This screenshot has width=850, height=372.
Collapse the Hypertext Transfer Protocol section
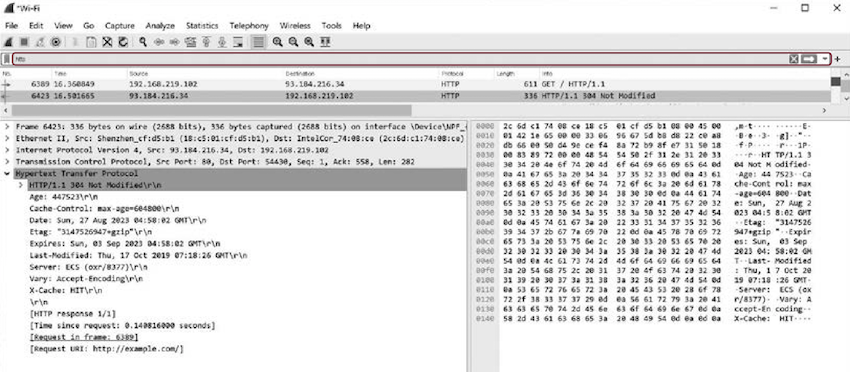click(x=7, y=174)
